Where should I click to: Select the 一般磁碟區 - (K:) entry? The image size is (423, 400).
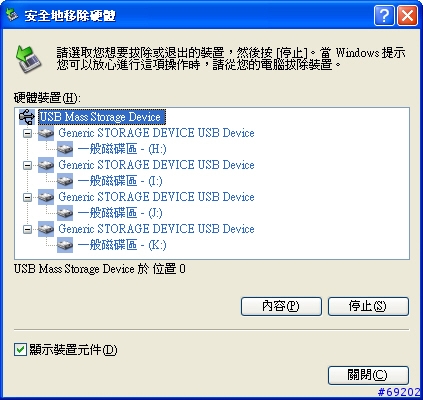(x=122, y=245)
